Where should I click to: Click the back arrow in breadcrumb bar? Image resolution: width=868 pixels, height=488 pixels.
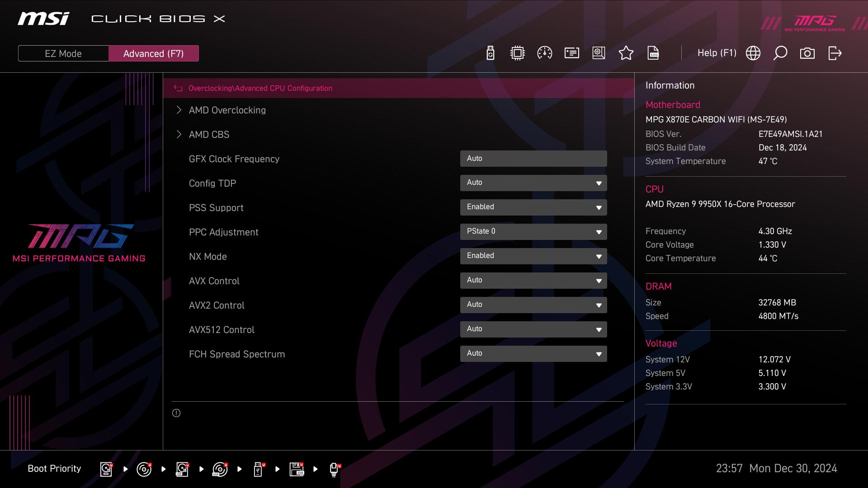coord(178,88)
